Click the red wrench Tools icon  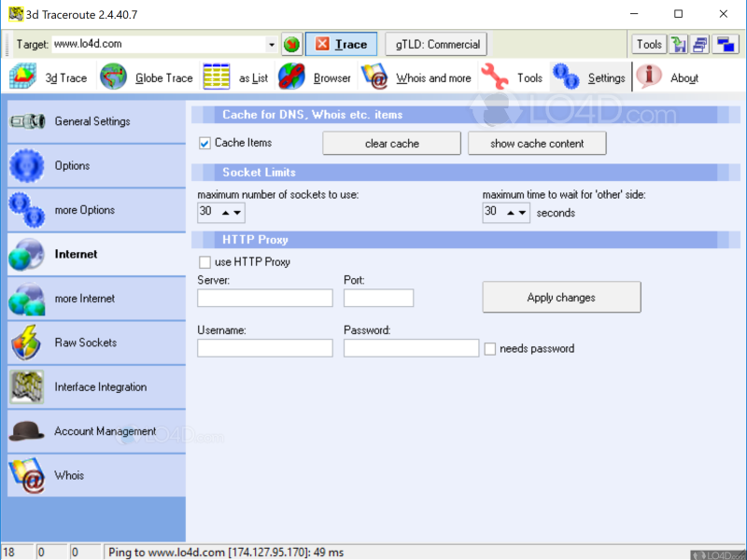[x=495, y=77]
